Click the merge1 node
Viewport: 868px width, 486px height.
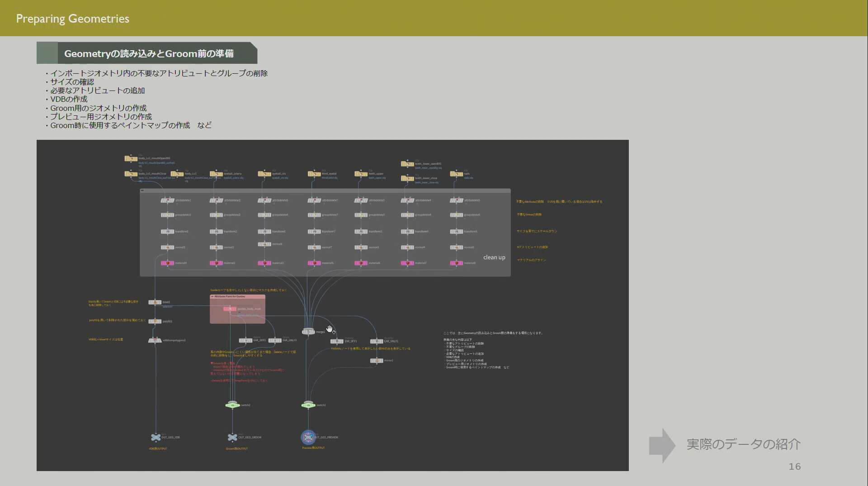[308, 332]
